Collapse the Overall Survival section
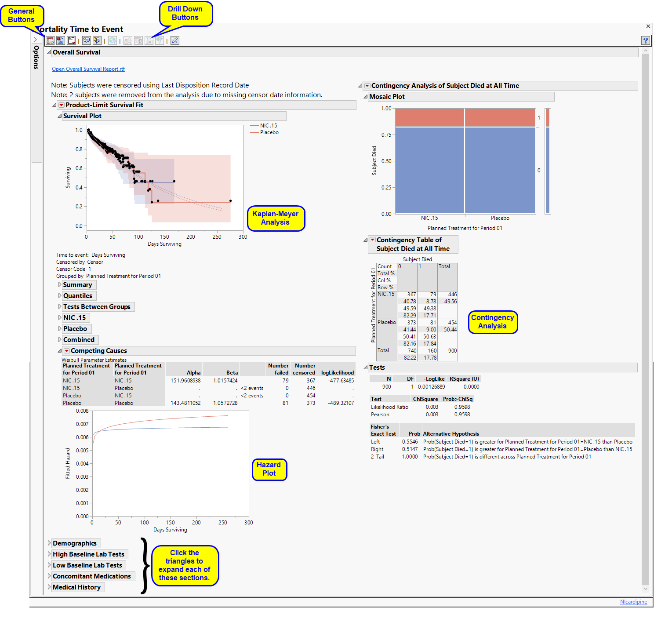 pyautogui.click(x=49, y=52)
